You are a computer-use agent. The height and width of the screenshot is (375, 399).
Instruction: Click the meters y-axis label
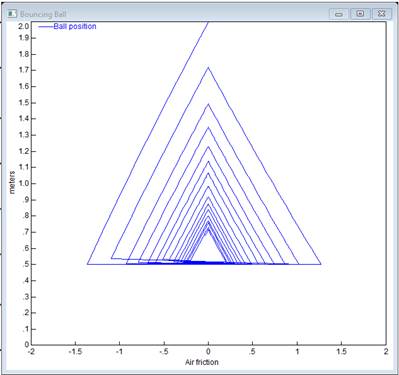(12, 182)
